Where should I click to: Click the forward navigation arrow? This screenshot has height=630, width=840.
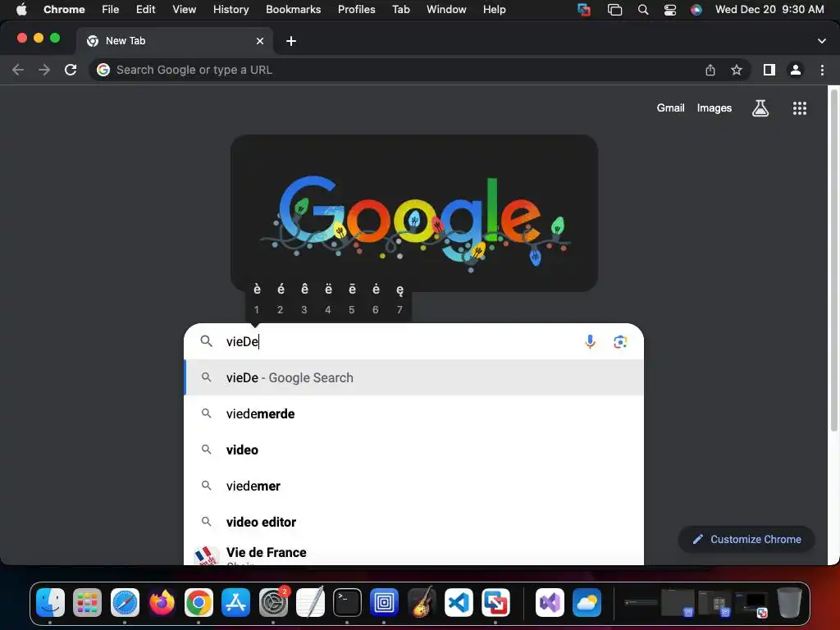coord(44,70)
